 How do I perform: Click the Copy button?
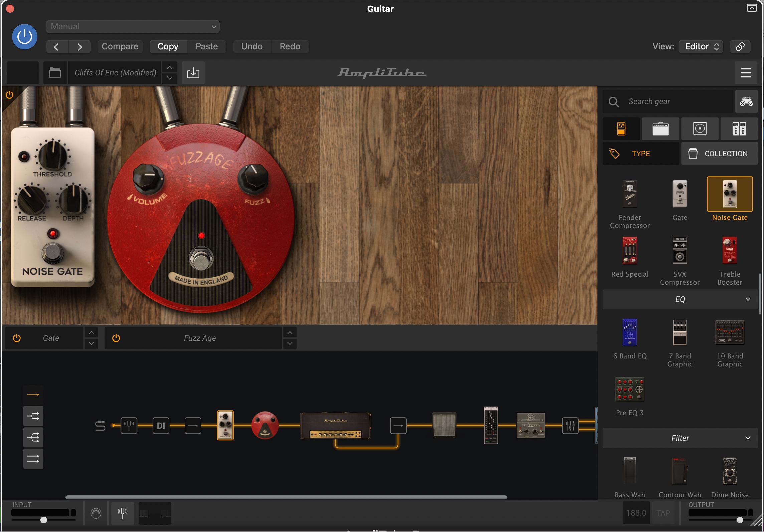pos(168,46)
